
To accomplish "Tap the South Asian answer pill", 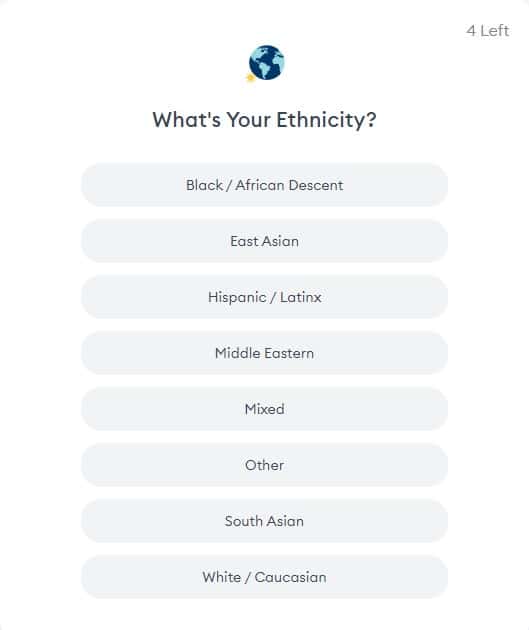I will click(x=264, y=521).
